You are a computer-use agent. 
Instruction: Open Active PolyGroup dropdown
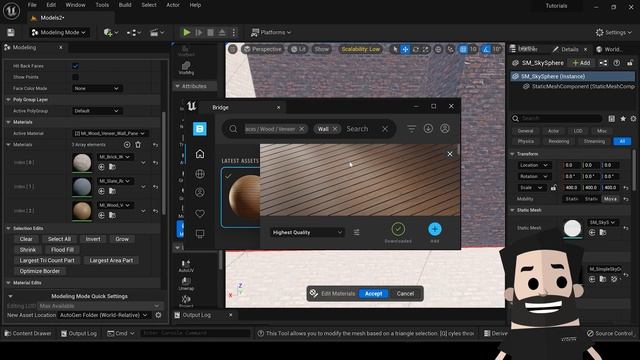click(96, 111)
